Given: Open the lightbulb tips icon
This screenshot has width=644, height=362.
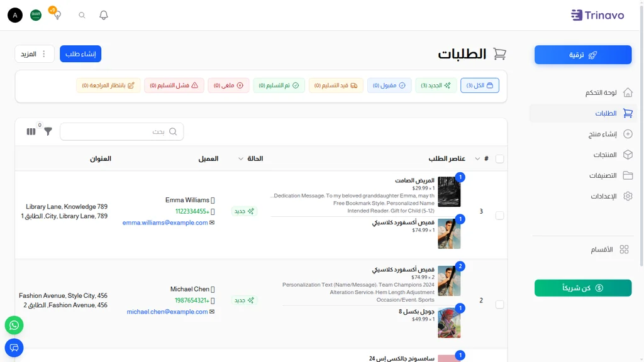Looking at the screenshot, I should 57,15.
